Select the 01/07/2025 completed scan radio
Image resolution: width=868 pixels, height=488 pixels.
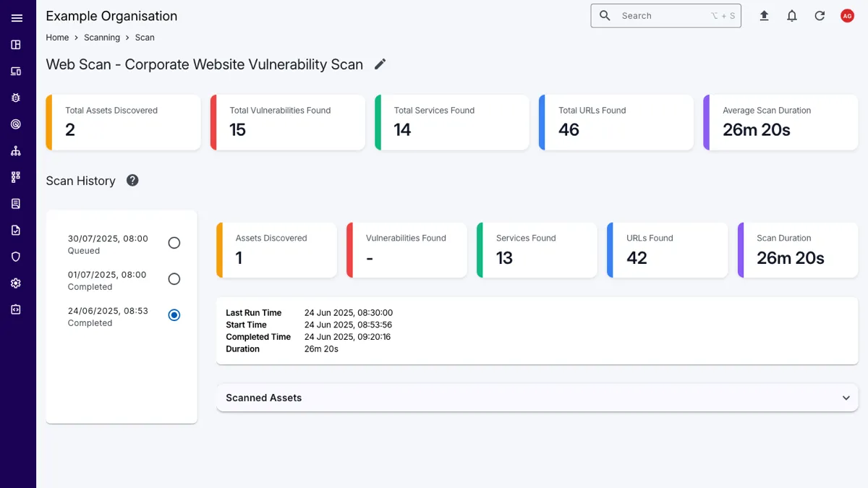174,279
